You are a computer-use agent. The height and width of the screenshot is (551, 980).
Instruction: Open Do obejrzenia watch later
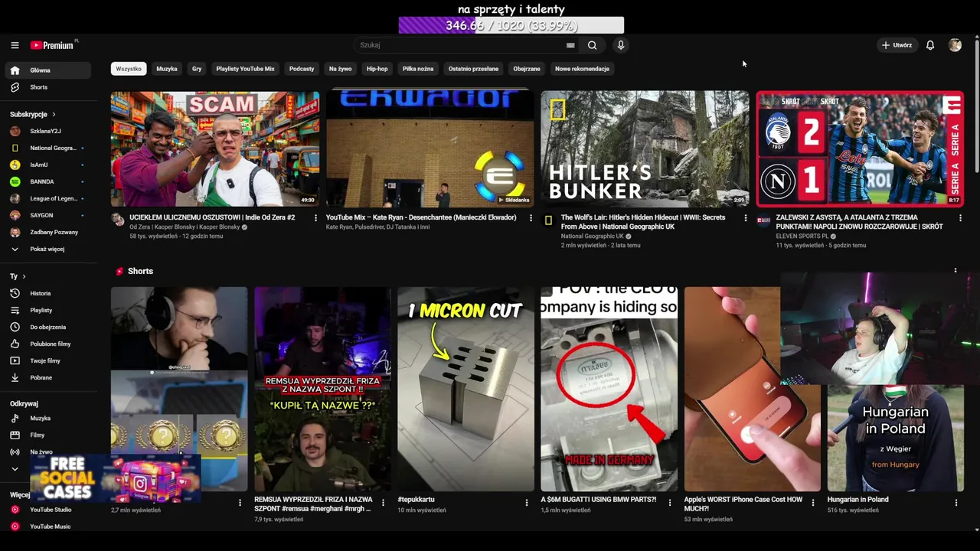click(47, 327)
